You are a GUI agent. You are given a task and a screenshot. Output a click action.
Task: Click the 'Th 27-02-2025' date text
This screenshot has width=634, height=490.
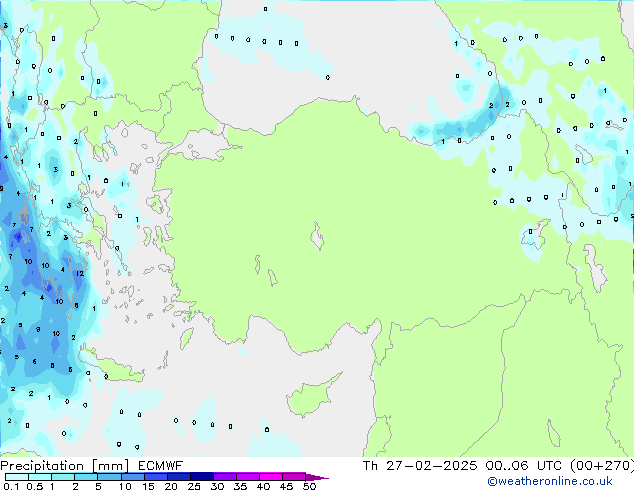[x=420, y=466]
